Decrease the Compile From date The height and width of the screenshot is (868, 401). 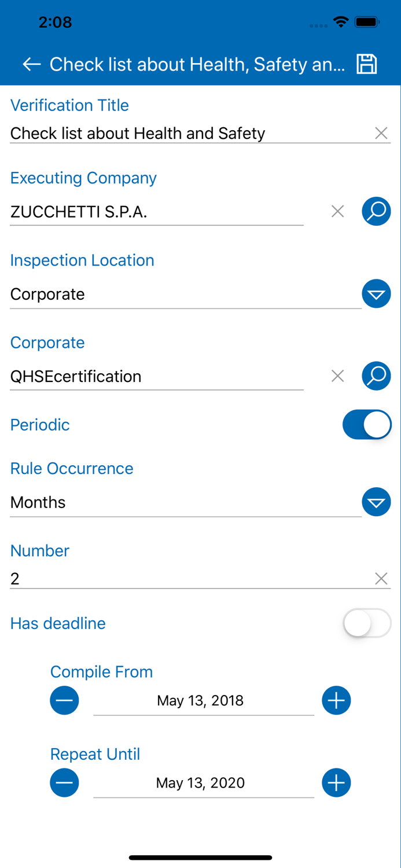pos(64,700)
